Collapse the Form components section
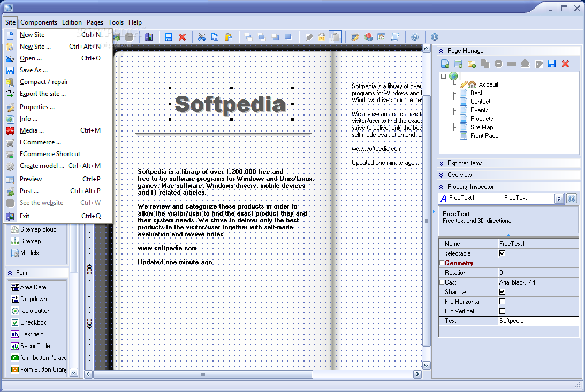This screenshot has height=392, width=585. point(10,273)
